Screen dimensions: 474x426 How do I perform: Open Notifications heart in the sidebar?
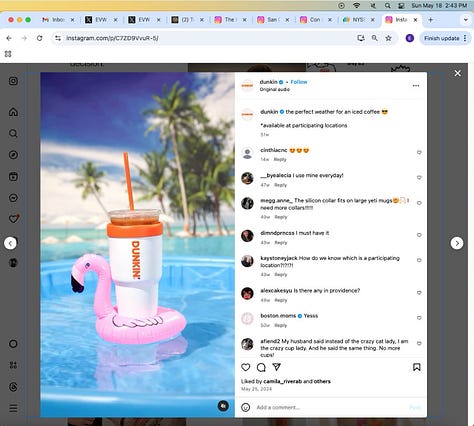[14, 219]
